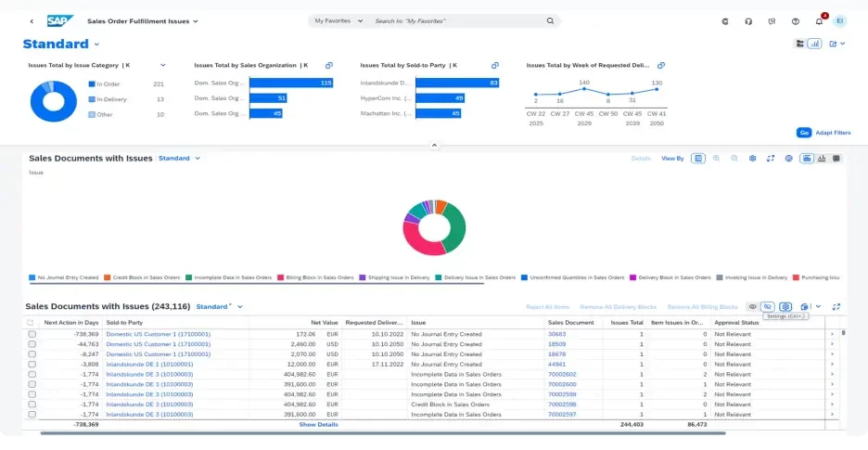The height and width of the screenshot is (450, 868).
Task: Collapse the filter header with the up chevron
Action: point(434,146)
